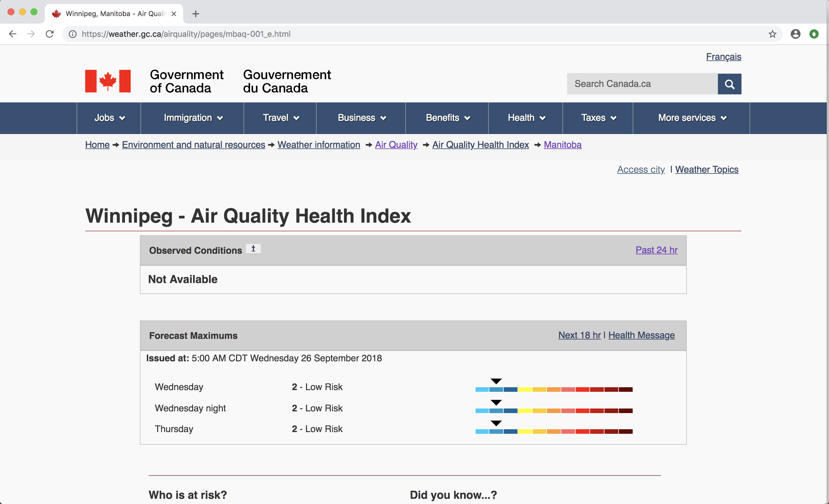
Task: Close the Winnipeg, Manitoba browser tab
Action: pos(174,14)
